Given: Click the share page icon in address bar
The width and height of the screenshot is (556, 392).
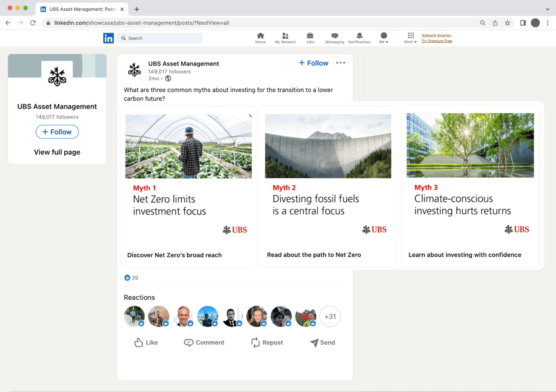Looking at the screenshot, I should point(495,23).
